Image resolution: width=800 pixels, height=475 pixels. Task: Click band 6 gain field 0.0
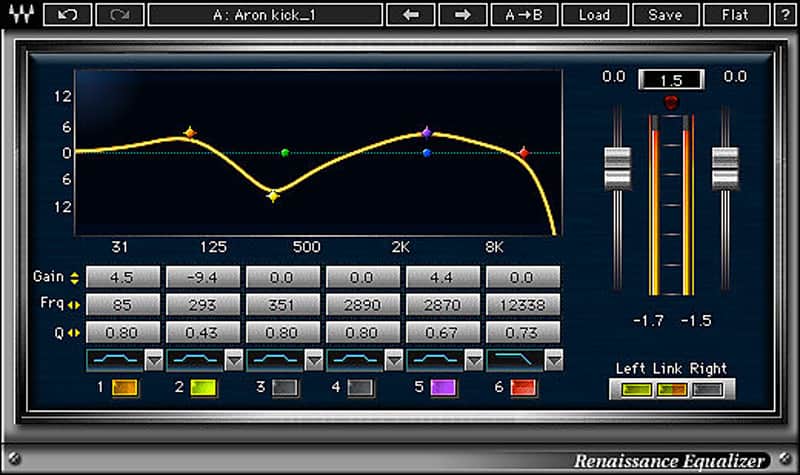pos(523,278)
